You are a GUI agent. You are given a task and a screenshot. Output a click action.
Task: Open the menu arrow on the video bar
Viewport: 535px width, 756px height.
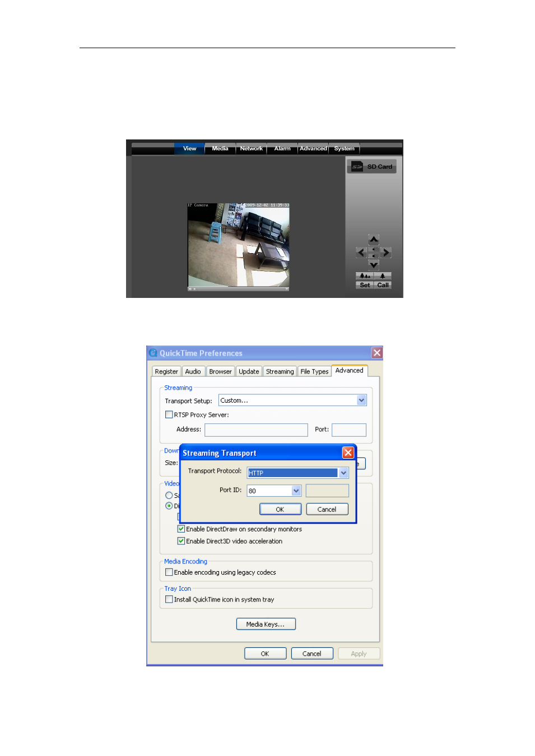point(287,289)
